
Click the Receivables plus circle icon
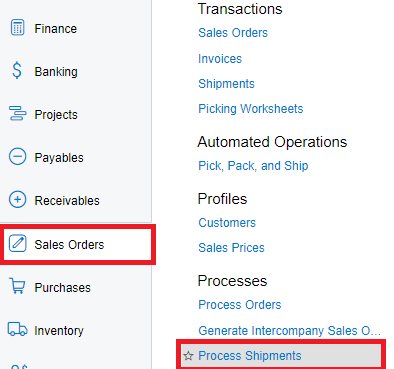point(17,200)
